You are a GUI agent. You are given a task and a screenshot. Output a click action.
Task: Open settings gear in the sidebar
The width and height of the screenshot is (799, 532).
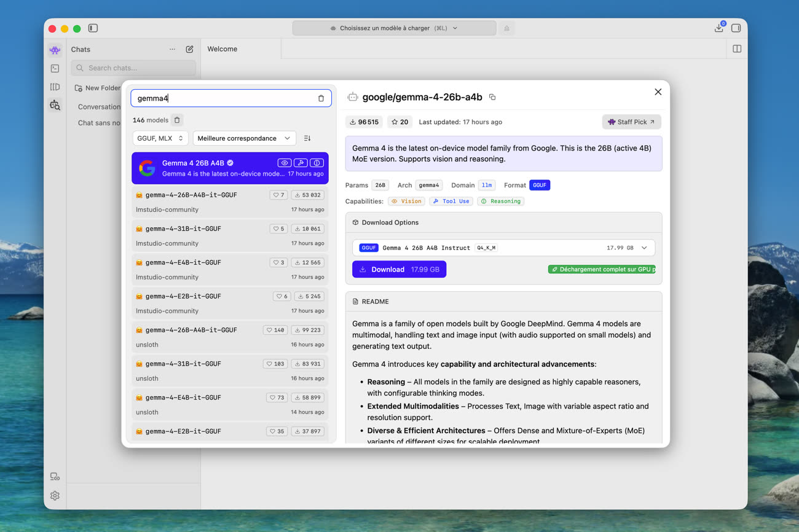tap(55, 496)
